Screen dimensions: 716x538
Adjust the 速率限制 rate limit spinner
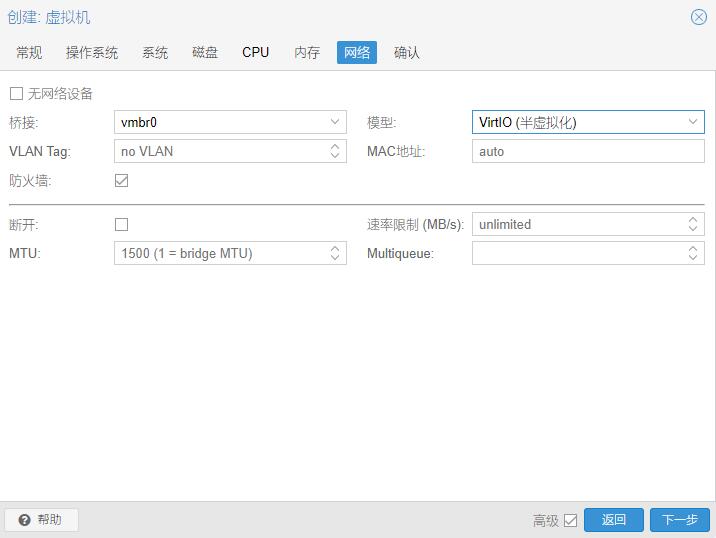[693, 225]
